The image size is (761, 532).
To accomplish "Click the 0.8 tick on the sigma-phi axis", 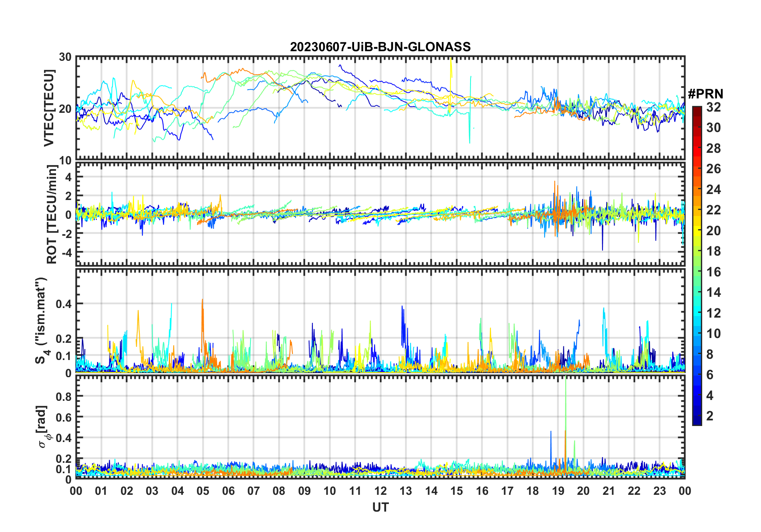I will point(64,396).
